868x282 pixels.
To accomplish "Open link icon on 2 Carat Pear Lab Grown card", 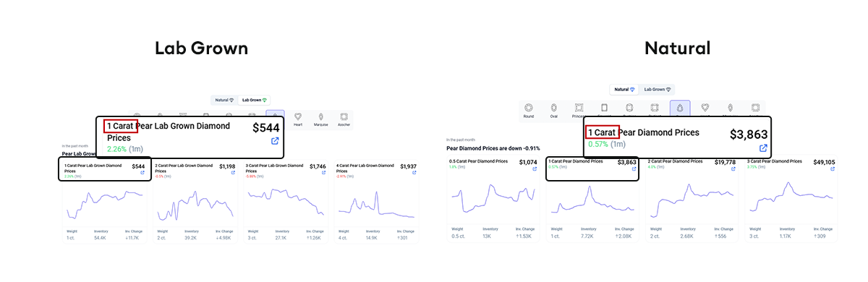I will (x=232, y=174).
